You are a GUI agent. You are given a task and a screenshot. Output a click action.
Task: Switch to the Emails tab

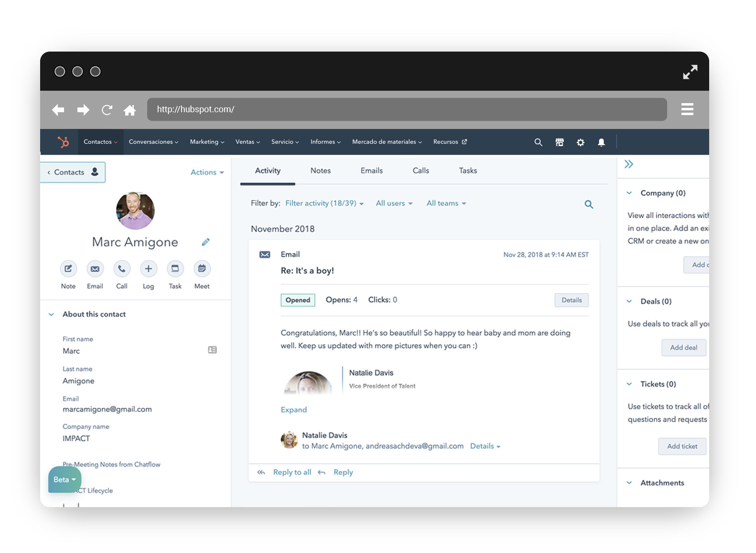click(x=372, y=171)
